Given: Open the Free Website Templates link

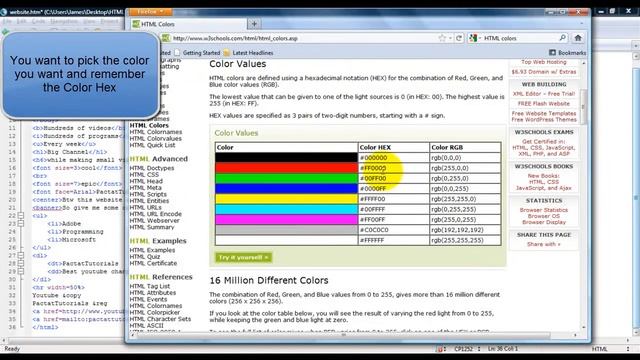Looking at the screenshot, I should click(544, 113).
